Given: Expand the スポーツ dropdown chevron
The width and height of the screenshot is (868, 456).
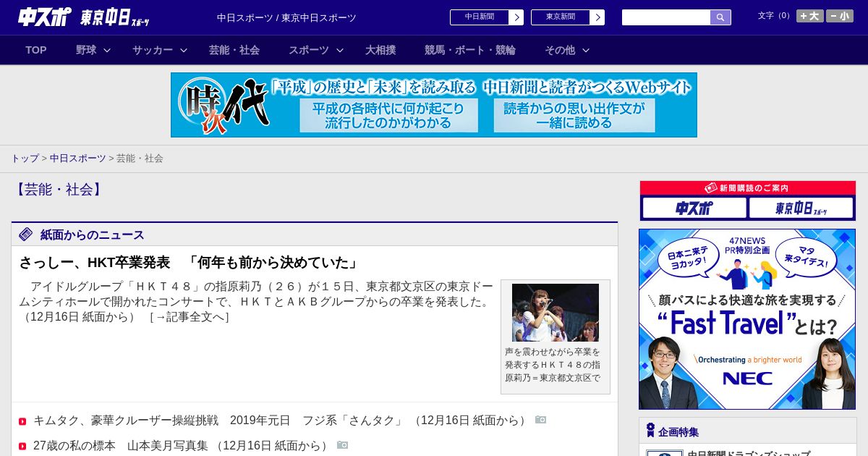Looking at the screenshot, I should 340,51.
